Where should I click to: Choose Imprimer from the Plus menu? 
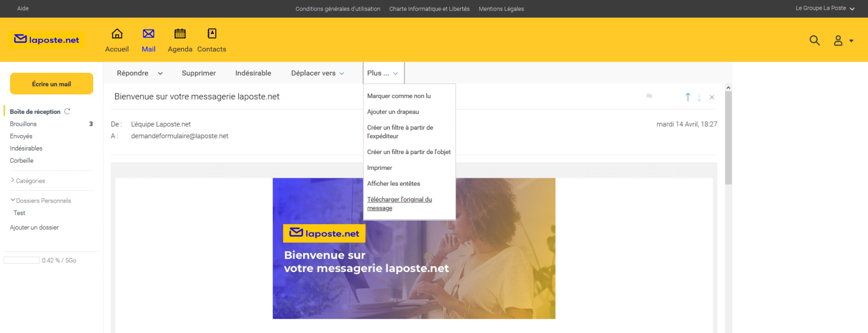(x=379, y=168)
